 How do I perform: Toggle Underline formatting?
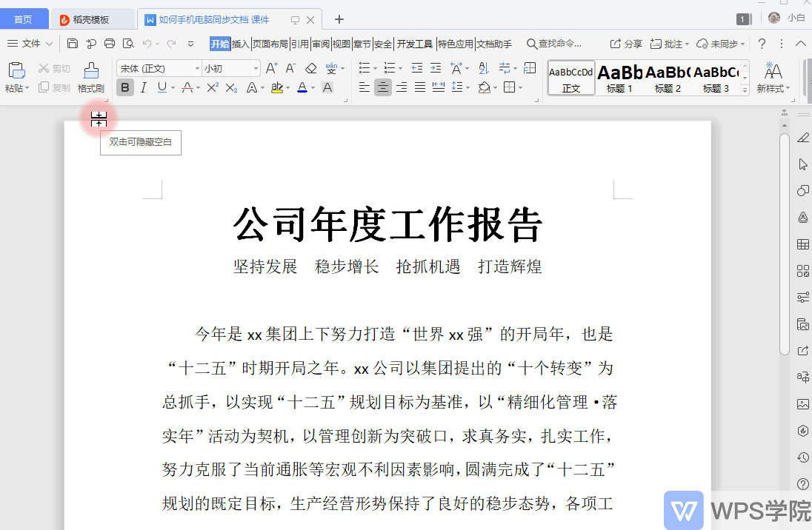pos(162,88)
